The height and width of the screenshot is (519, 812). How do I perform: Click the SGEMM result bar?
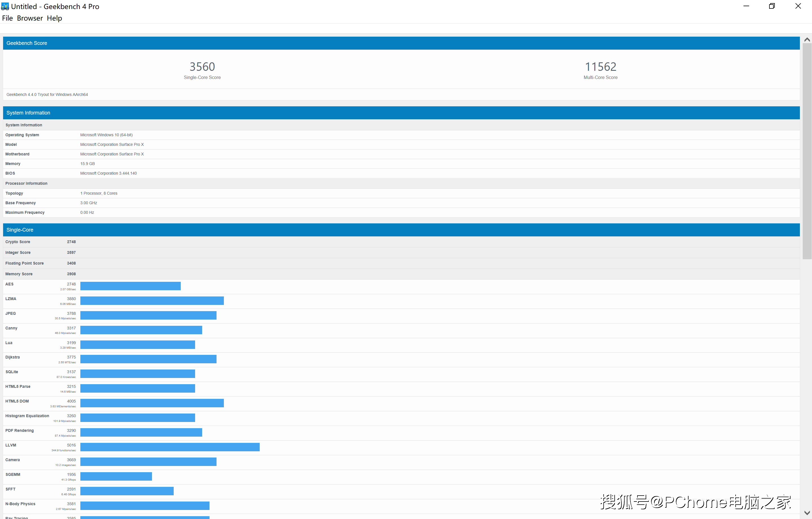coord(116,476)
